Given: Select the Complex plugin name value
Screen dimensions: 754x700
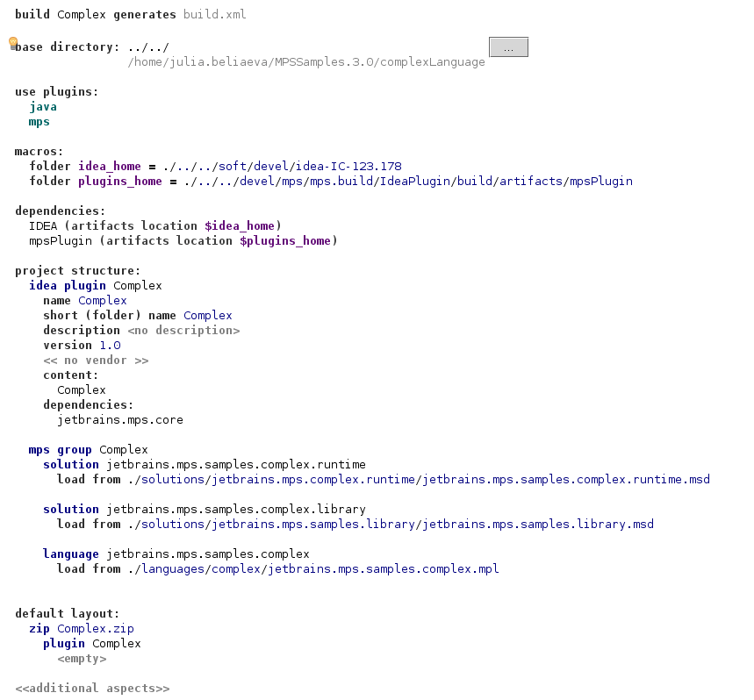Looking at the screenshot, I should coord(102,300).
